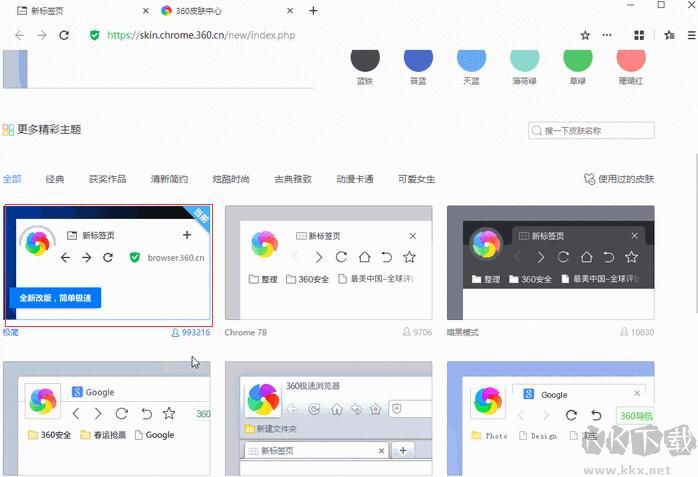Open the 极简 skin name link

click(x=11, y=332)
